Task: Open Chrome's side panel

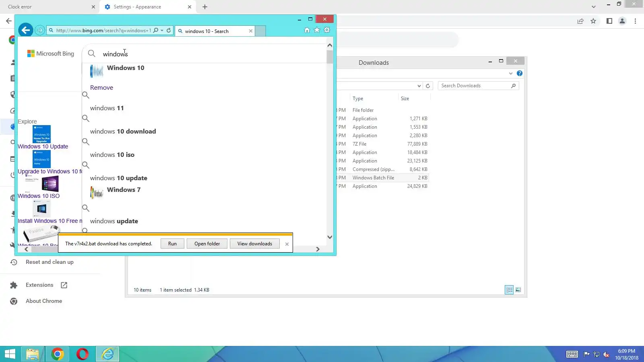Action: pyautogui.click(x=609, y=21)
